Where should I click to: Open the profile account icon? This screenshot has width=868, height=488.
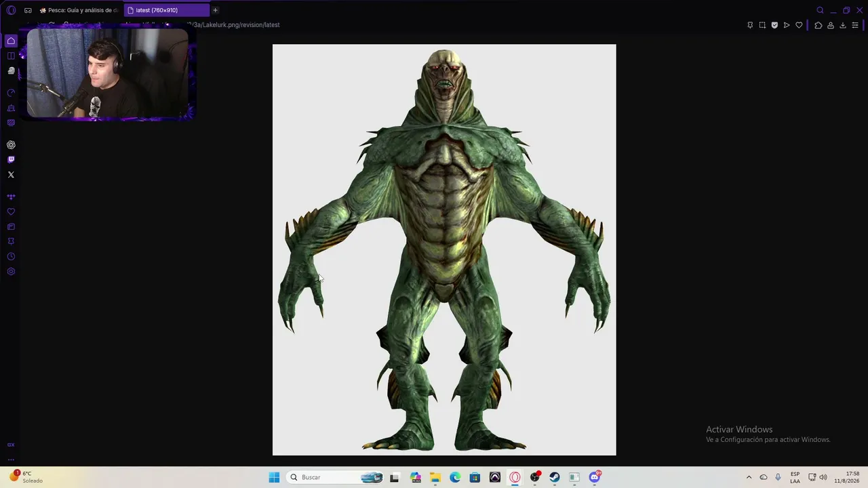(x=831, y=25)
